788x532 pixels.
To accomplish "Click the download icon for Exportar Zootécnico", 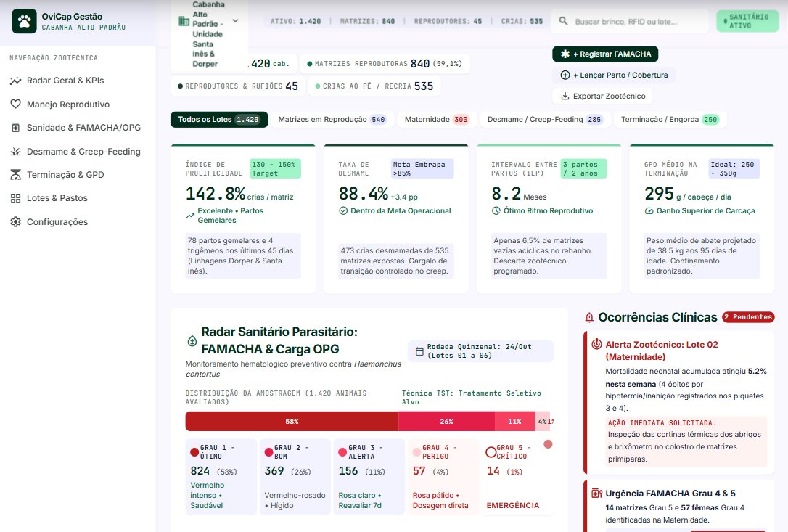I will (x=565, y=96).
